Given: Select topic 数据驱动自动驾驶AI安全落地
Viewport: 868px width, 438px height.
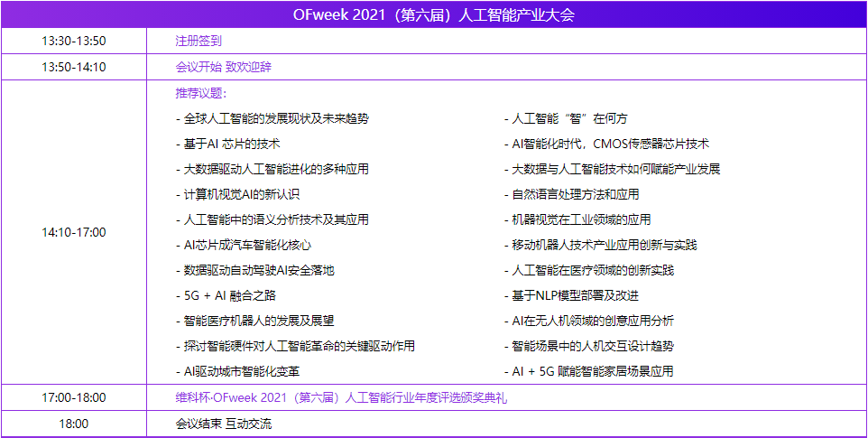Looking at the screenshot, I should coord(255,270).
